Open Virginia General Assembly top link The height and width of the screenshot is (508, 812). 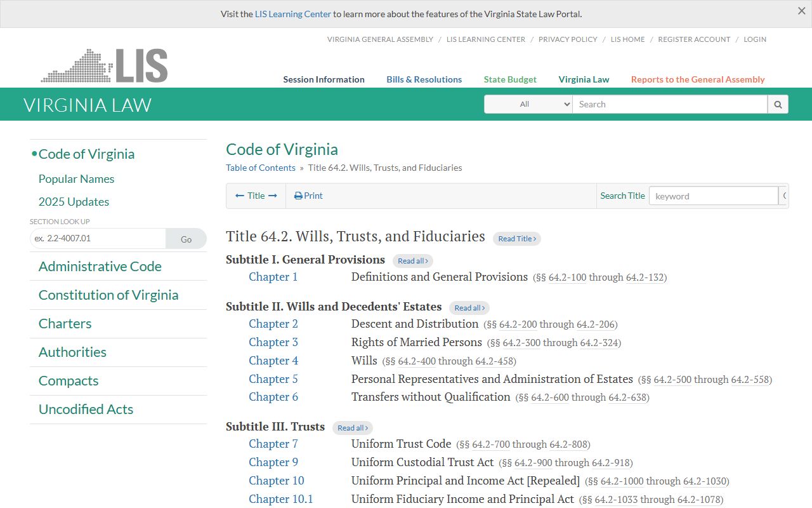click(380, 39)
